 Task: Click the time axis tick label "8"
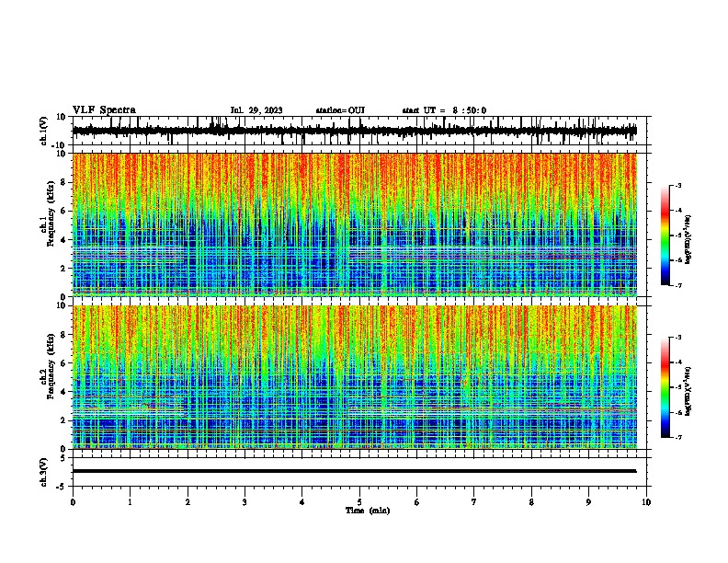point(531,502)
